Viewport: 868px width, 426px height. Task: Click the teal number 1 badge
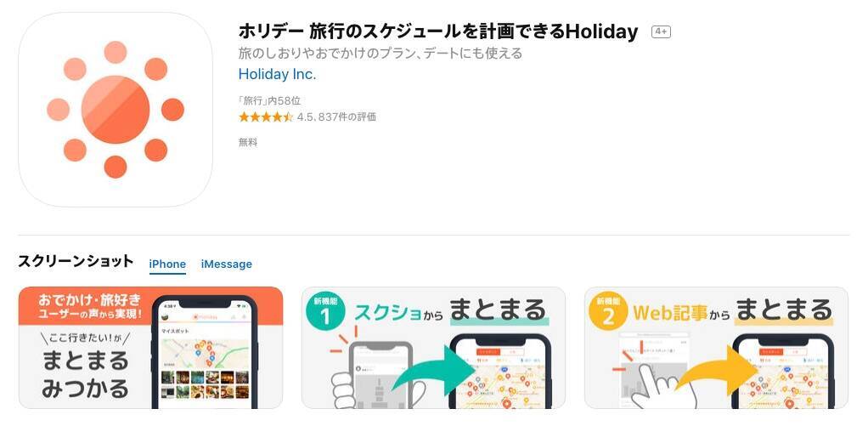(x=325, y=312)
